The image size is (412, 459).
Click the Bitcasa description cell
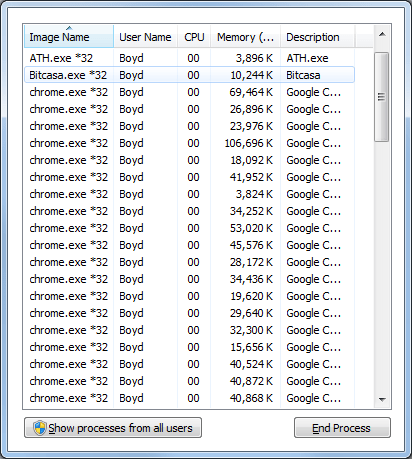(x=303, y=75)
